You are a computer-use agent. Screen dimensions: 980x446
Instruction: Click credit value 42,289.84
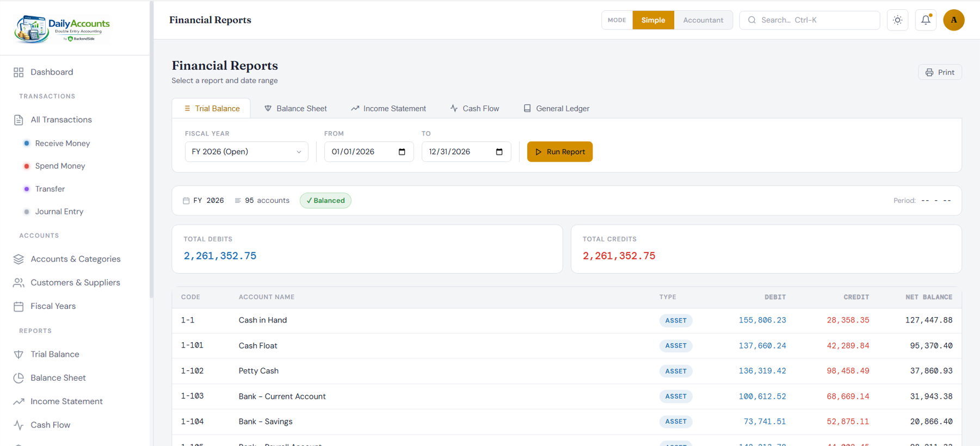click(x=848, y=346)
